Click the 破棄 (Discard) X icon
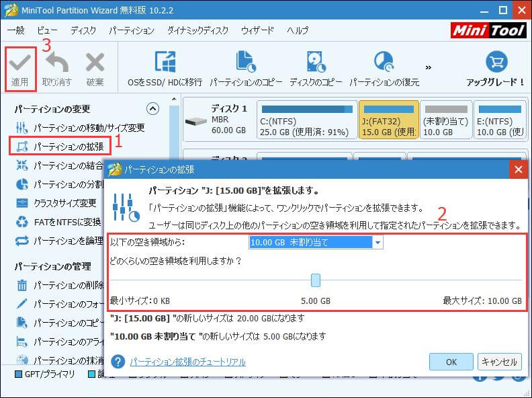The height and width of the screenshot is (398, 532). click(x=95, y=63)
